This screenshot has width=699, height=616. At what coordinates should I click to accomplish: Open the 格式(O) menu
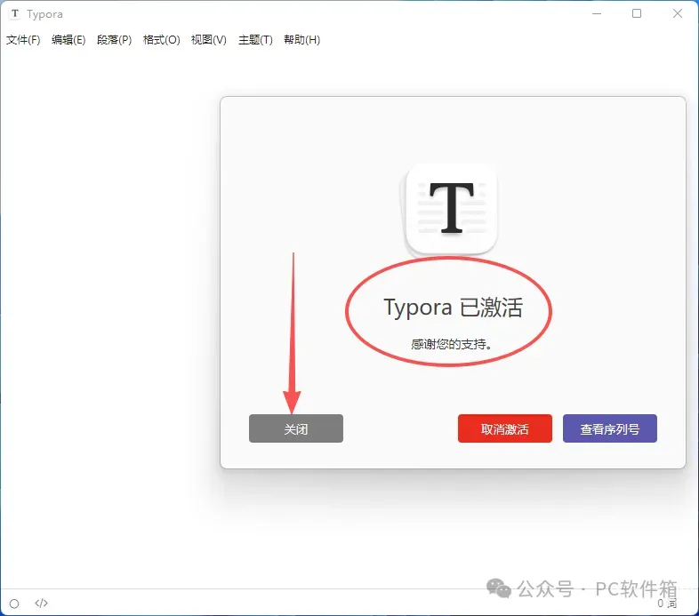[161, 40]
